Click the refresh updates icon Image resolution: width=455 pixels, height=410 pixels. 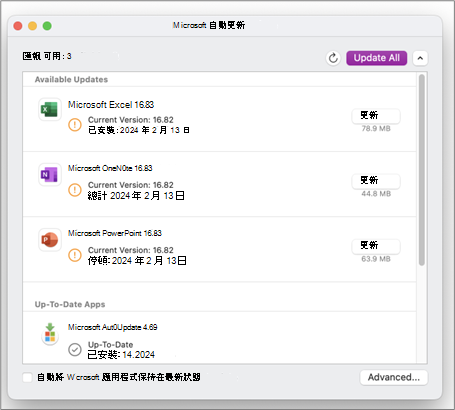tap(333, 58)
